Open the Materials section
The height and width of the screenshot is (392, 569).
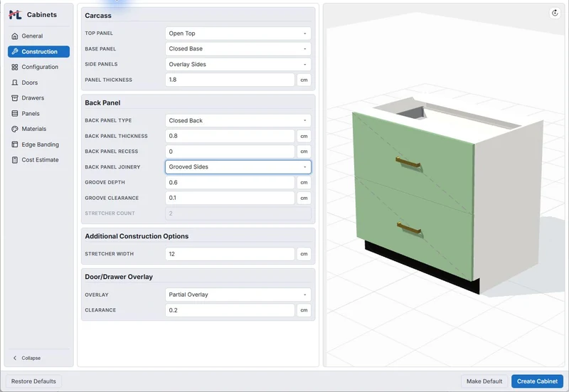(38, 129)
